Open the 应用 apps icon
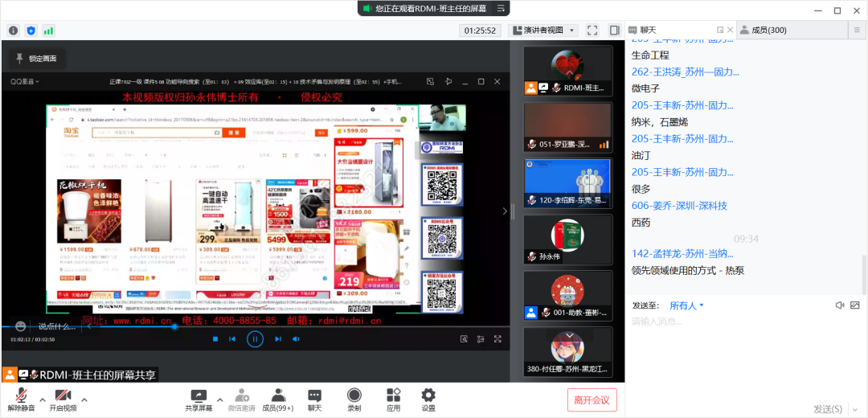The image size is (868, 418). pyautogui.click(x=393, y=398)
